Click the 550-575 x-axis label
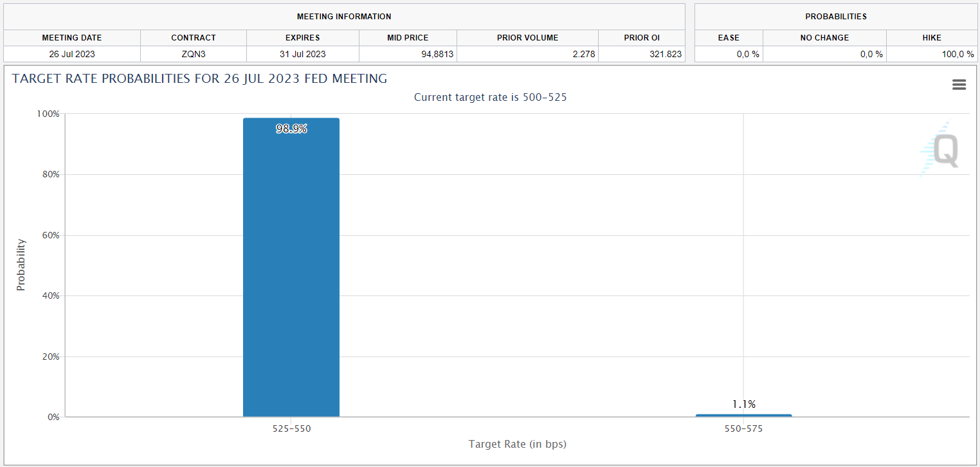This screenshot has width=980, height=467. click(x=743, y=428)
